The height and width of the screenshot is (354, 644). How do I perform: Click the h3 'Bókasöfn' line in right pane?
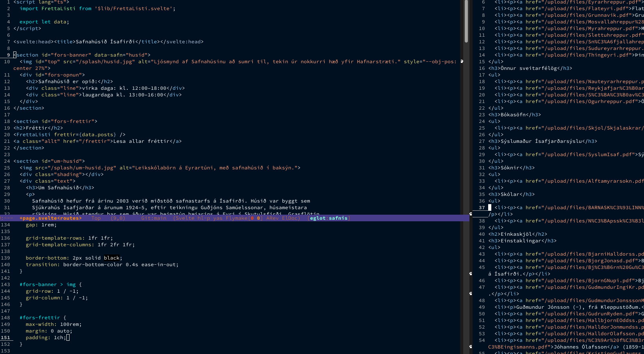pyautogui.click(x=515, y=115)
